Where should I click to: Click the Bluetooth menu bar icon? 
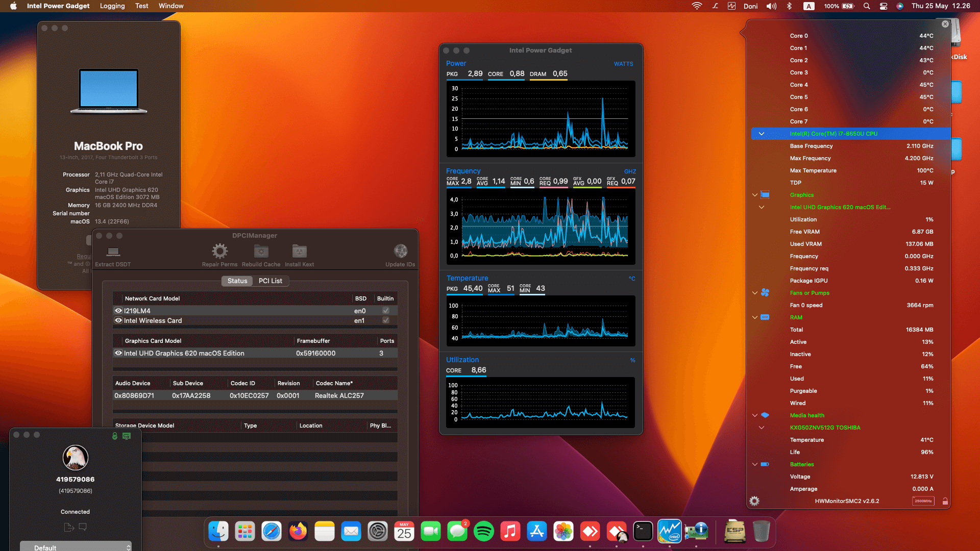(789, 6)
